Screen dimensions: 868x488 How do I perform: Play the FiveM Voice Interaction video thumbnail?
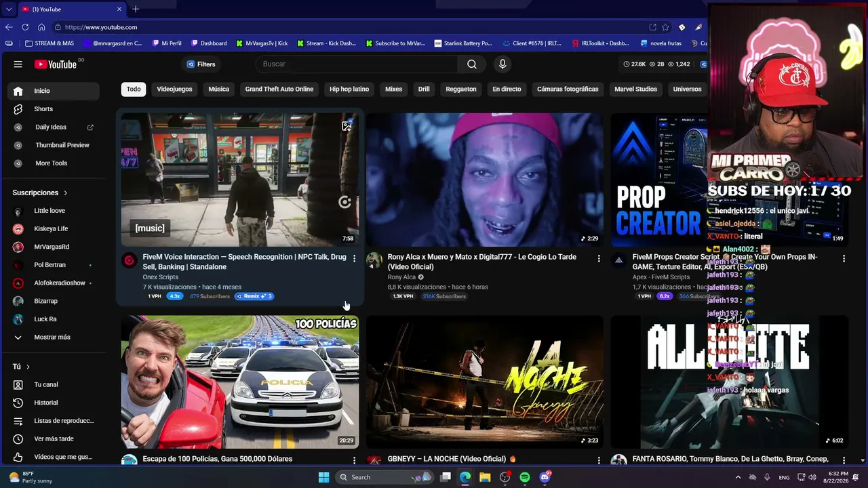coord(240,180)
